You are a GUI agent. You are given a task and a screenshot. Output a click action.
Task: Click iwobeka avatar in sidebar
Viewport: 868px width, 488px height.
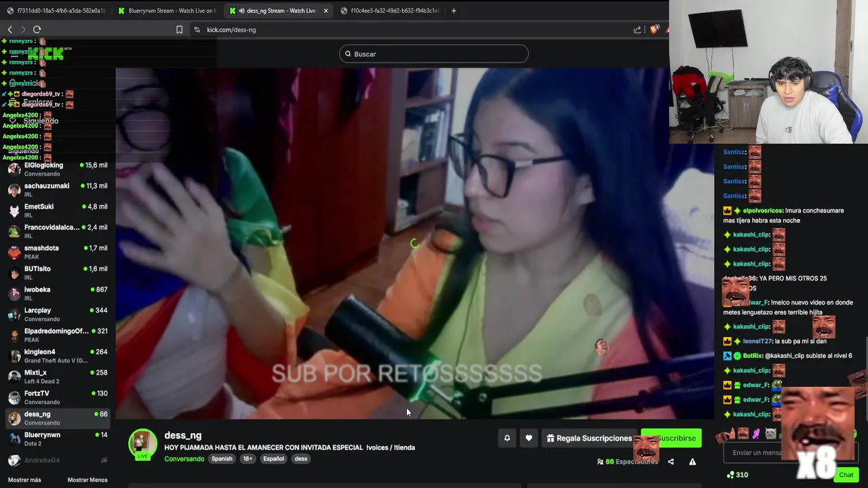pos(14,293)
